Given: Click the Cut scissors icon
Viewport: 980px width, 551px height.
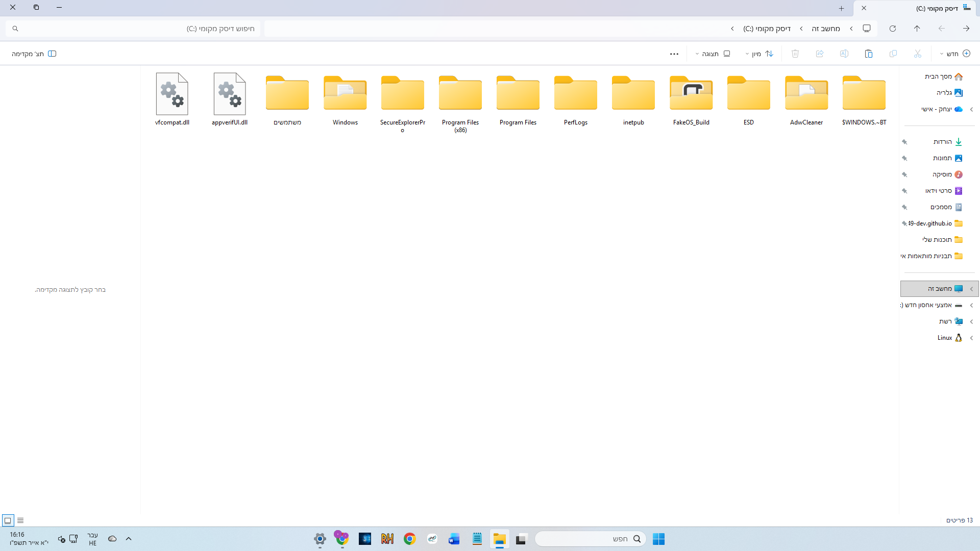Looking at the screenshot, I should (x=917, y=54).
